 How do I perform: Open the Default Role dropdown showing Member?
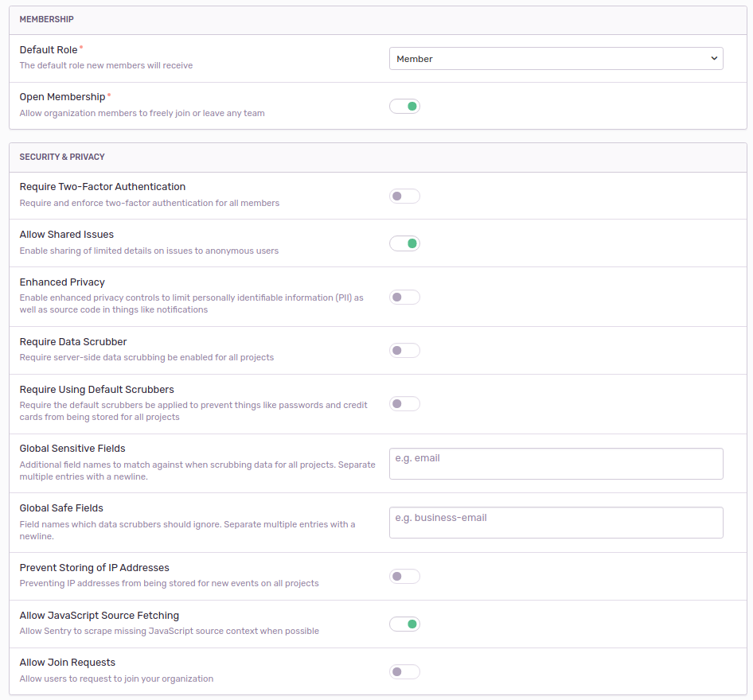(x=556, y=59)
